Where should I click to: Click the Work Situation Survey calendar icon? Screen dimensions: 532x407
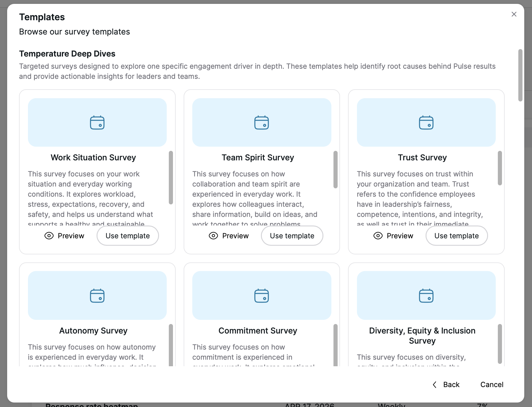click(x=97, y=123)
